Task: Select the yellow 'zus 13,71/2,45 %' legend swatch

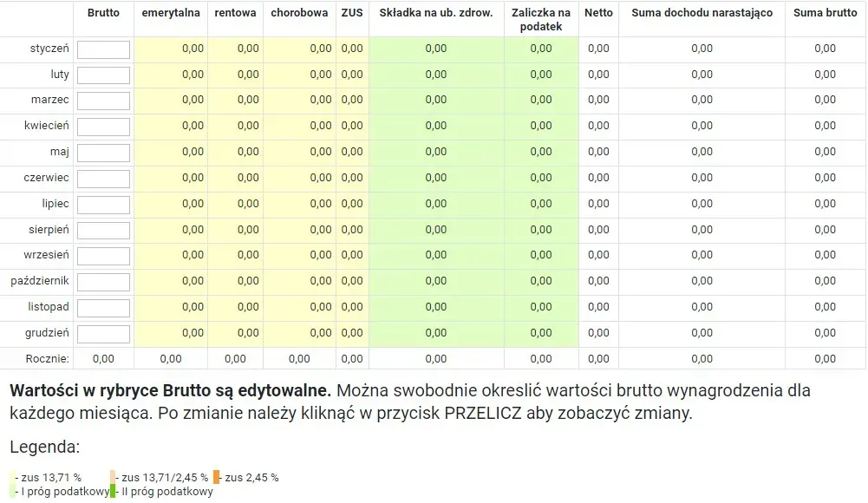Action: (x=112, y=478)
